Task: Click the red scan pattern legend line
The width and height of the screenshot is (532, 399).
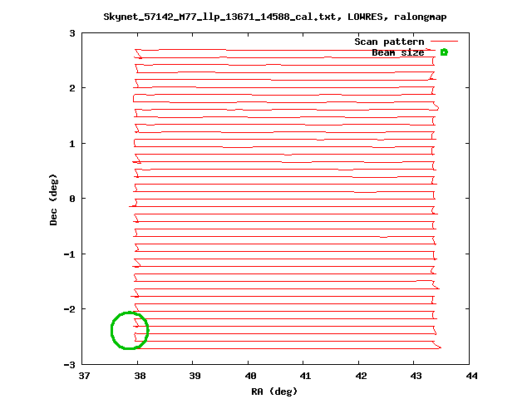Action: click(x=445, y=42)
